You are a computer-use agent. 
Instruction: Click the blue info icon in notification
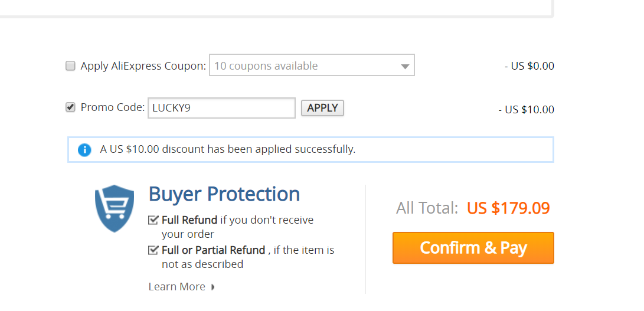(x=84, y=149)
